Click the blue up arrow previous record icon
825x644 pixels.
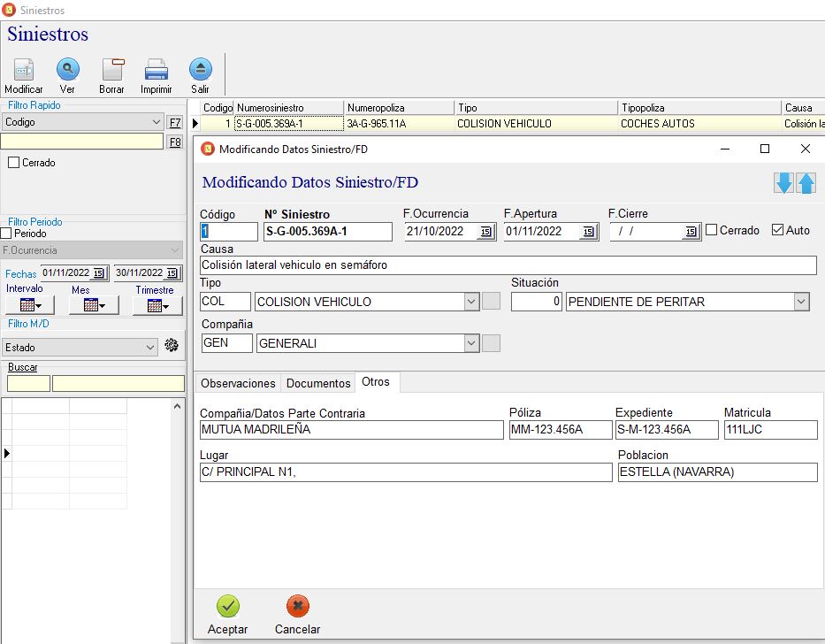point(806,183)
